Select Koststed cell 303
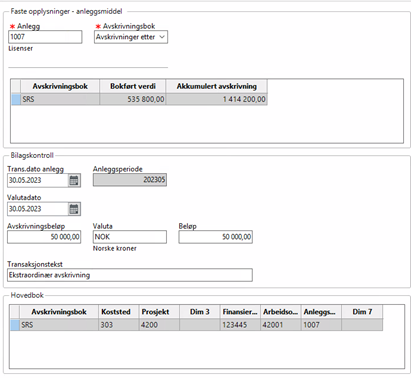The height and width of the screenshot is (378, 411). tap(119, 325)
